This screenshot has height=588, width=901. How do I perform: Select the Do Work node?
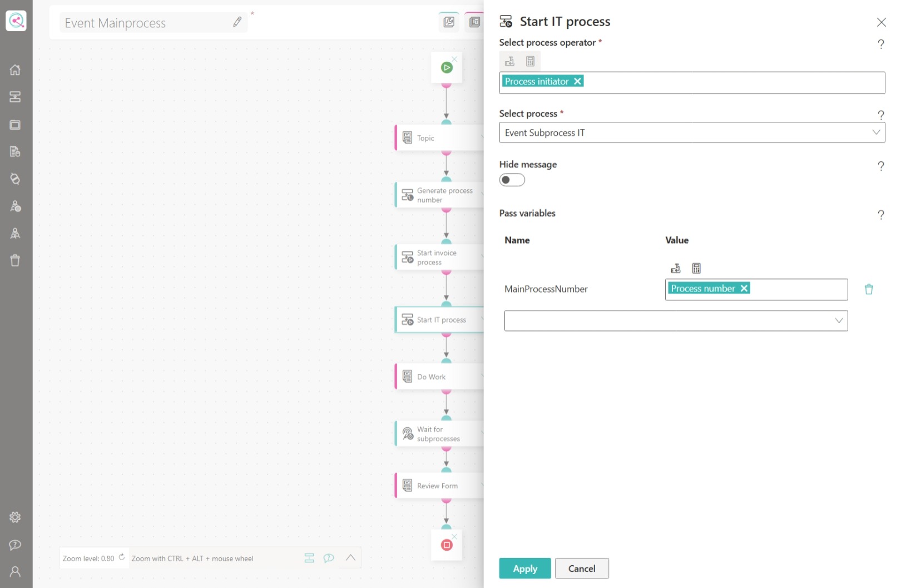click(439, 377)
